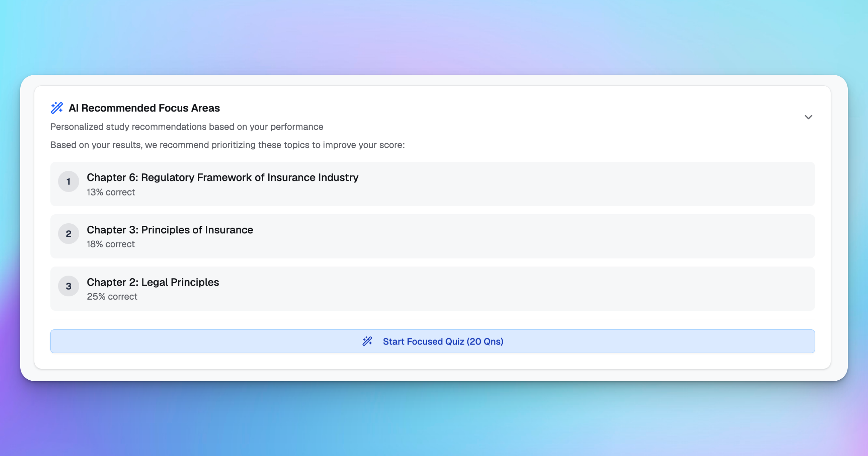Open Chapter 6: Regulatory Framework of Insurance Industry
868x456 pixels.
tap(222, 177)
